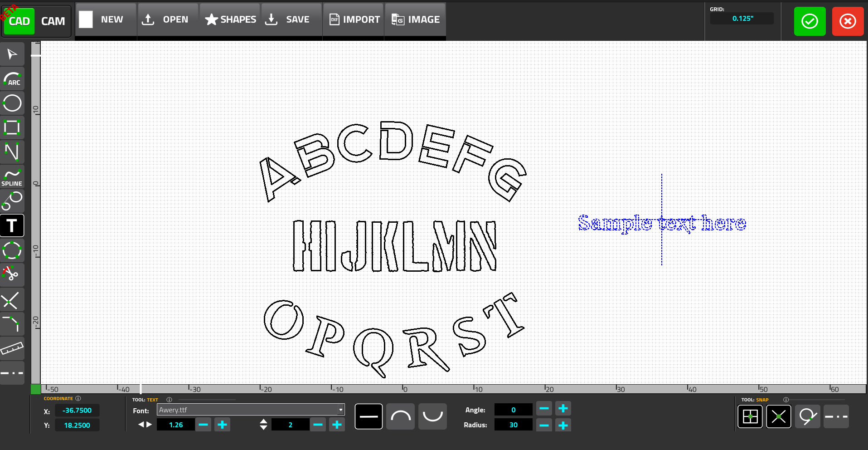The image size is (868, 450).
Task: Select the downward arc text layout
Action: click(432, 416)
